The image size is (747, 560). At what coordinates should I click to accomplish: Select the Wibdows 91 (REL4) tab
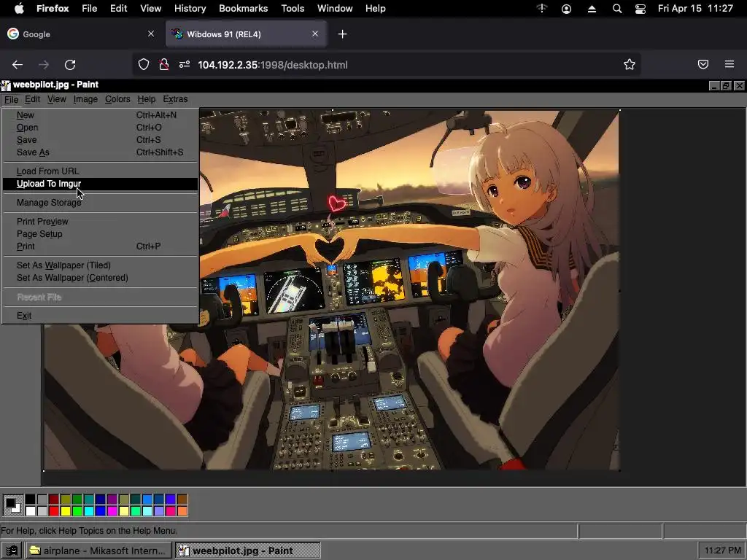coord(246,34)
